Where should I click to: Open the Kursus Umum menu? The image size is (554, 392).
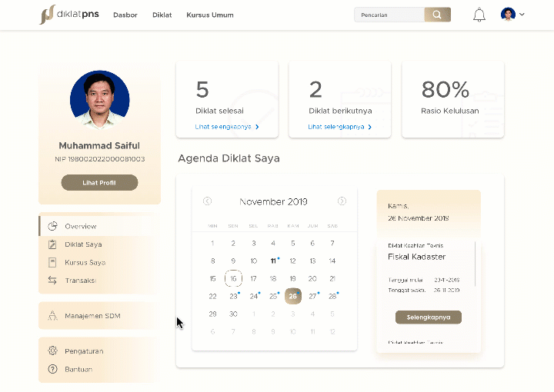tap(210, 15)
